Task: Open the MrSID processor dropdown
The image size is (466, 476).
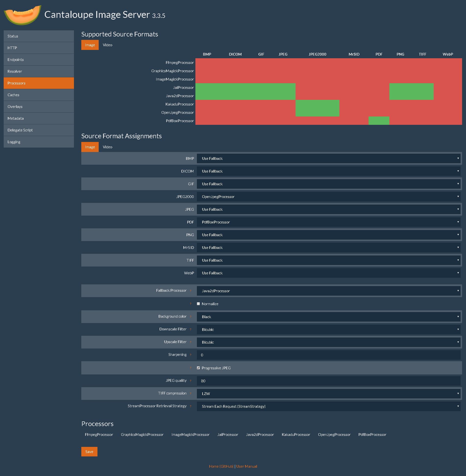Action: tap(329, 248)
